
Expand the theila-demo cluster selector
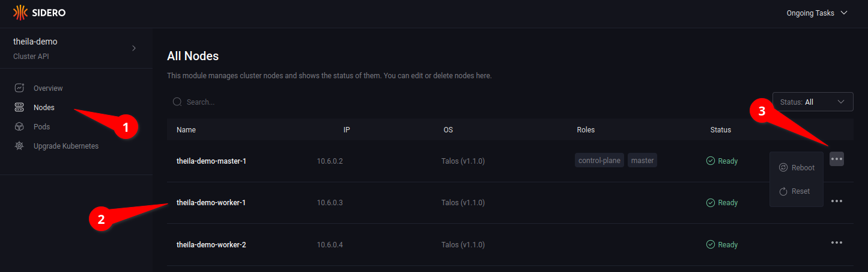(134, 48)
